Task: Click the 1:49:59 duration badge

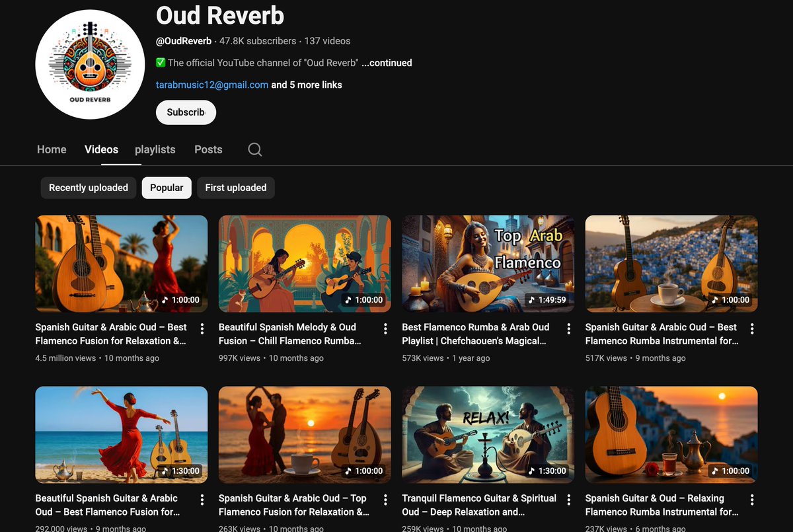Action: (x=548, y=299)
